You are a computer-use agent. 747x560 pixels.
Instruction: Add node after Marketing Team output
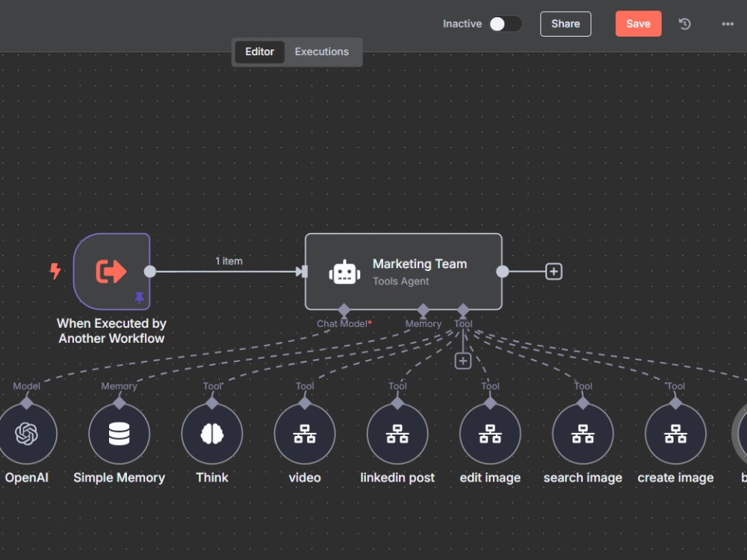pos(554,272)
